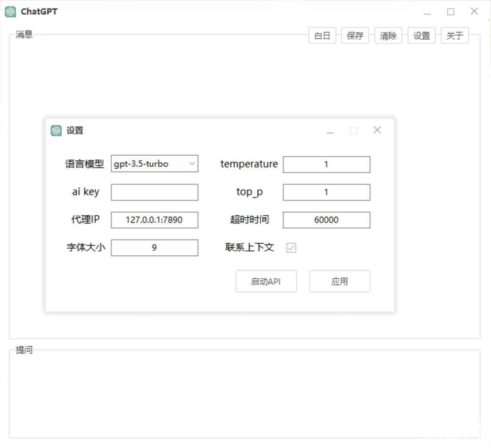
Task: Click the 应用 apply button
Action: [x=340, y=281]
